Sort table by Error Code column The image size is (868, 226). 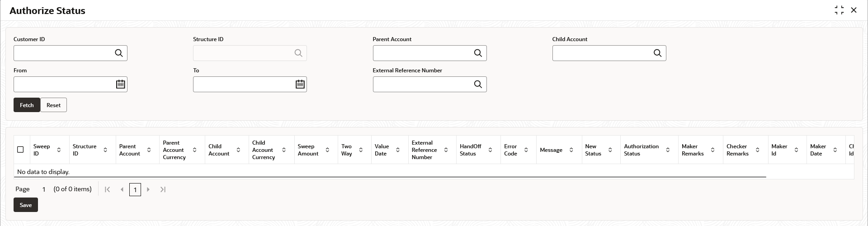[x=526, y=150]
